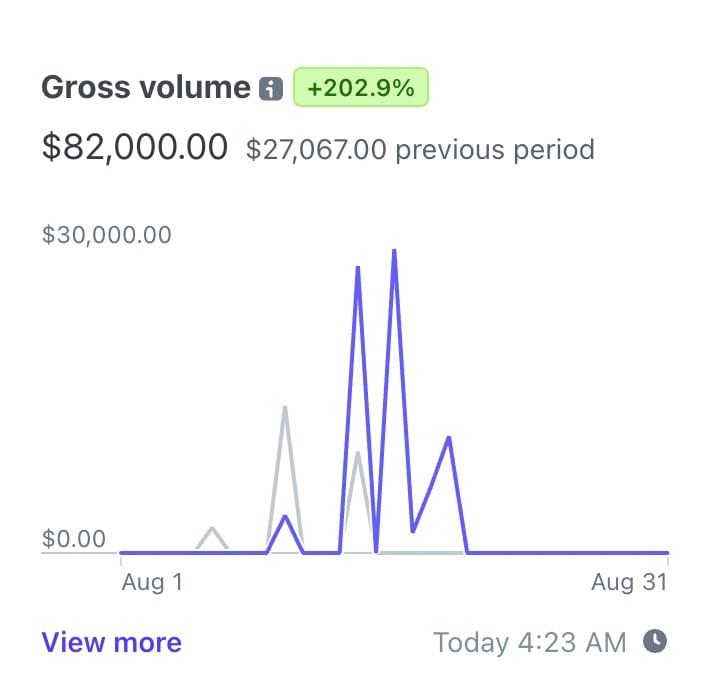713x693 pixels.
Task: Click the $0.00 y-axis label
Action: click(x=74, y=539)
